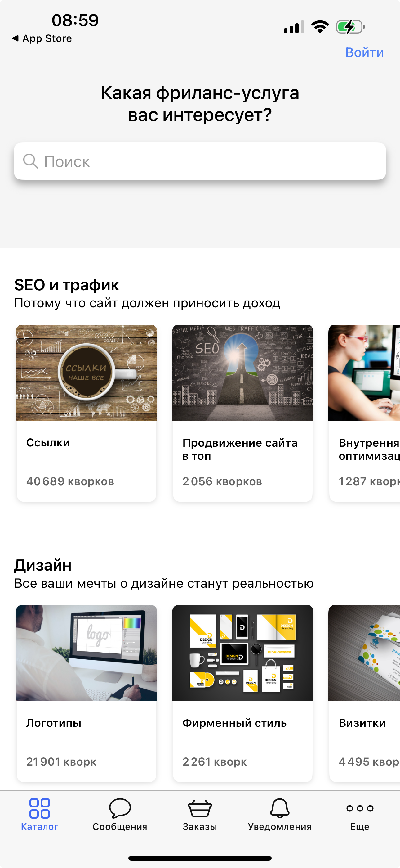This screenshot has height=868, width=400.
Task: Select the Внутренняя оптимизация category title
Action: pyautogui.click(x=369, y=449)
